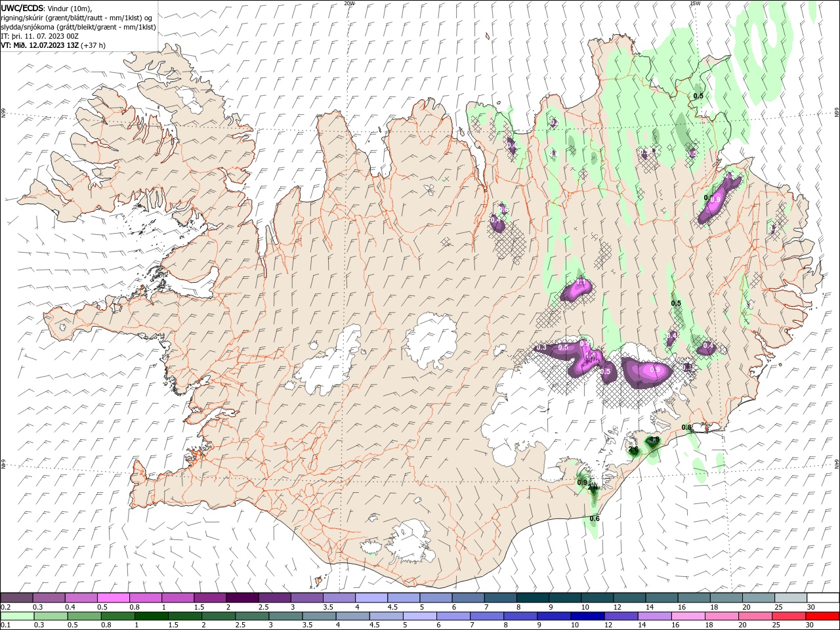
Task: Click the 0.3–0.5 rain scale swatch
Action: pyautogui.click(x=51, y=616)
